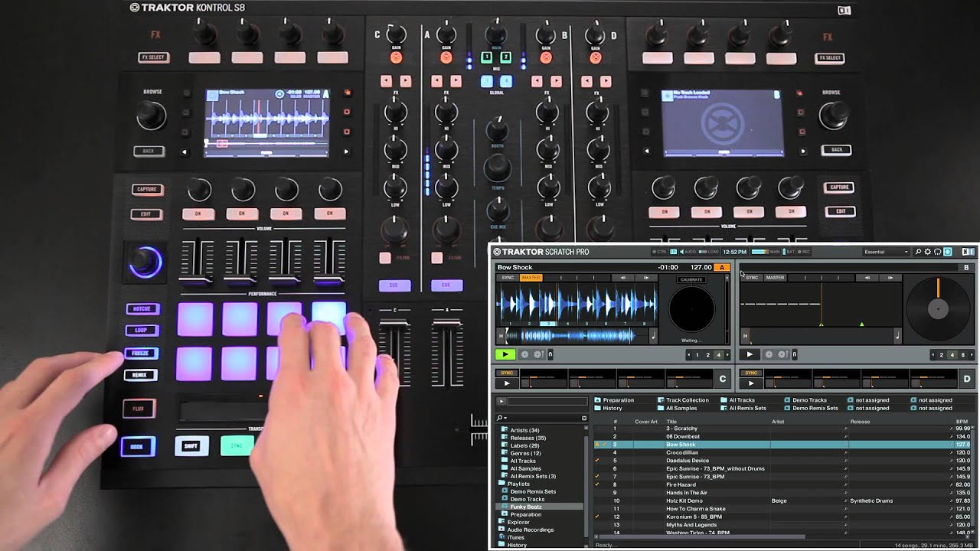Click the Deck A skip-to-start icon

coord(501,335)
